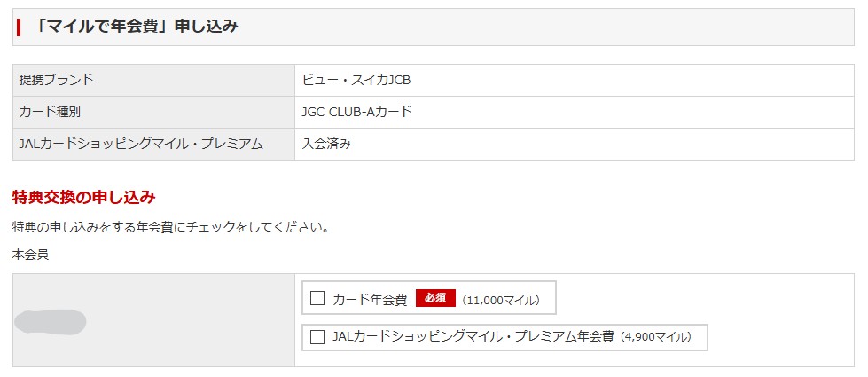Screen dimensions: 868x377
Task: Click the (11,000マイル) mileage text
Action: [501, 300]
